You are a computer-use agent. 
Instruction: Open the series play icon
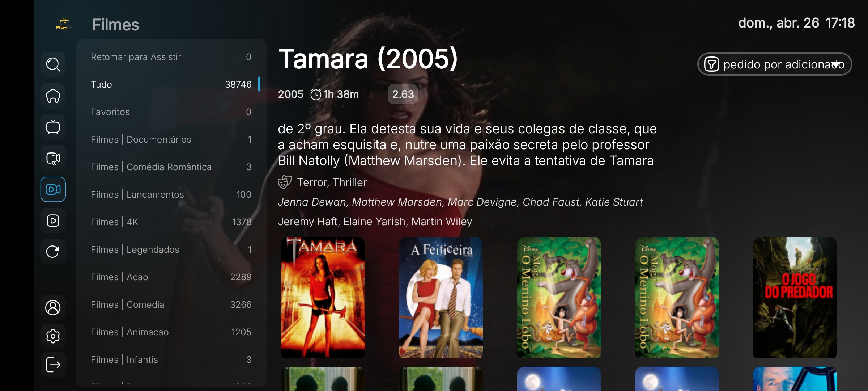53,220
